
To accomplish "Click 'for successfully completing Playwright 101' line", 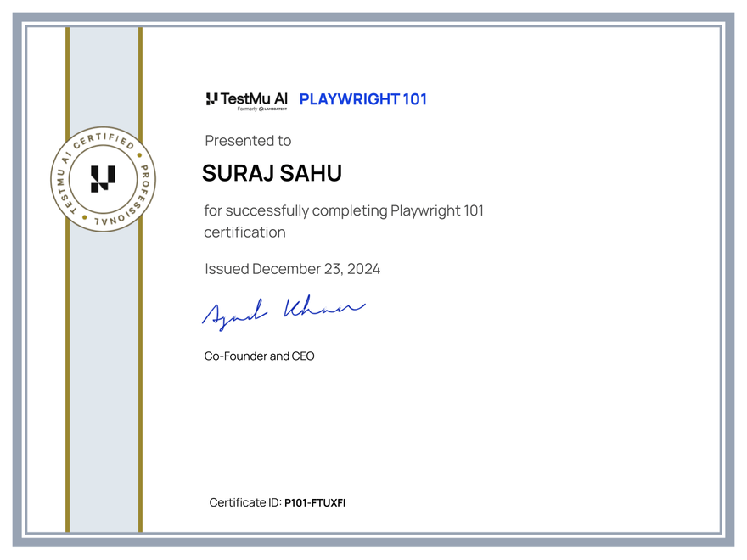I will coord(344,210).
